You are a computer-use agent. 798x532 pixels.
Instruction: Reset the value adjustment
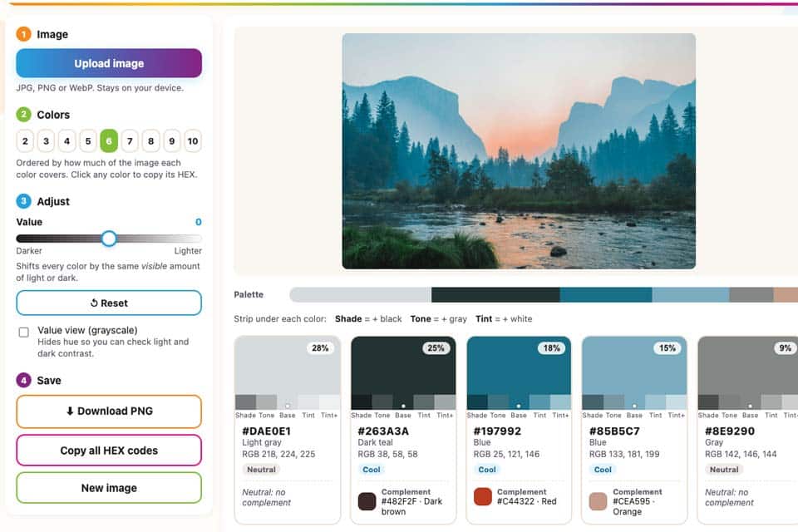[109, 303]
